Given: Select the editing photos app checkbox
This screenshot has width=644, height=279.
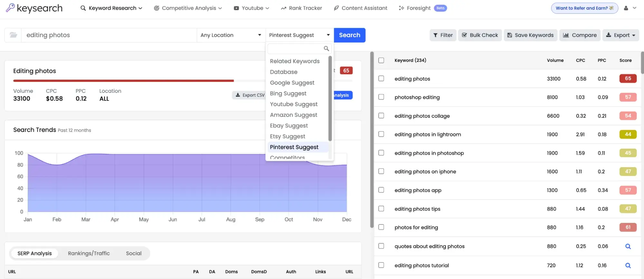Looking at the screenshot, I should click(381, 190).
